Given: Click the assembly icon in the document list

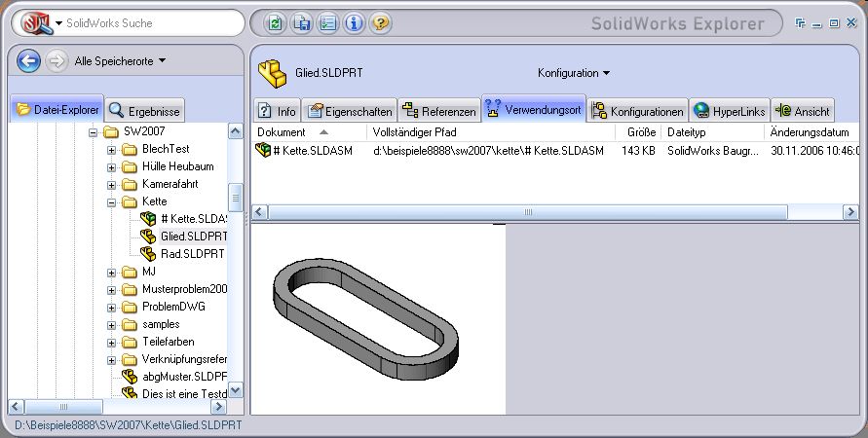Looking at the screenshot, I should (263, 150).
